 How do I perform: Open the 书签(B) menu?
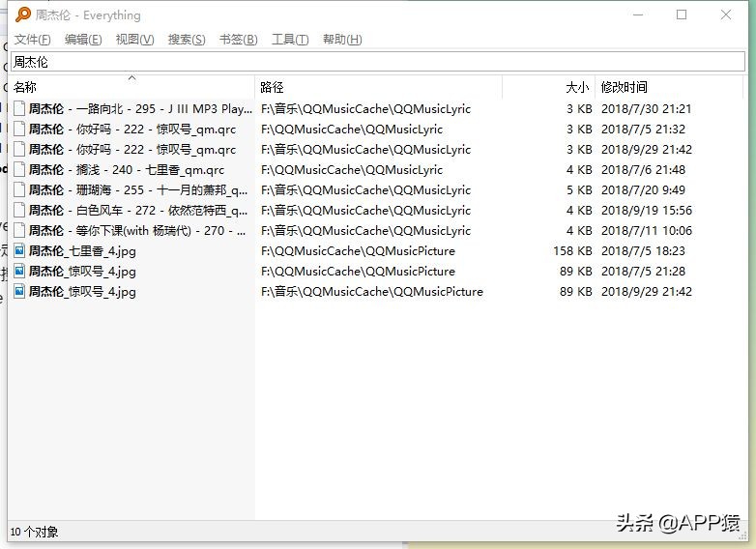pos(238,40)
